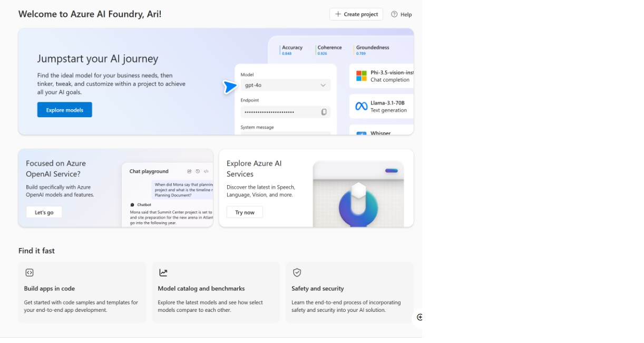This screenshot has width=644, height=343.
Task: Open the Build apps in code card
Action: (x=82, y=292)
